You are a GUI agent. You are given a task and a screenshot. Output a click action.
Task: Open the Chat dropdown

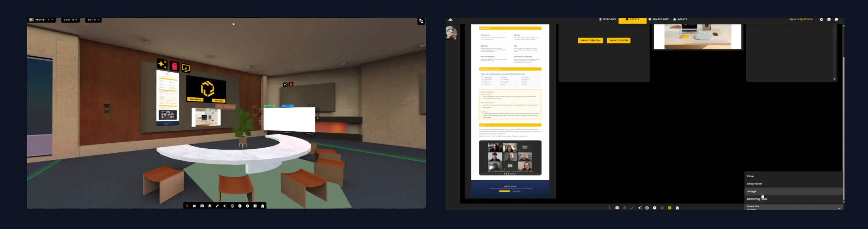(x=71, y=20)
